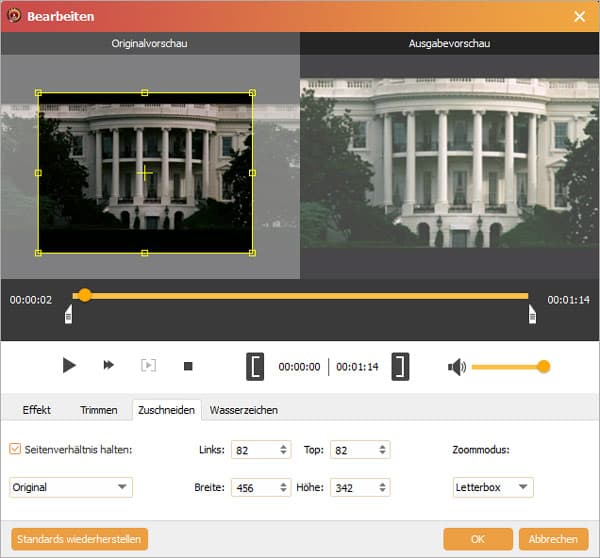Increase the Top value with up arrow
The height and width of the screenshot is (558, 600).
coord(382,446)
